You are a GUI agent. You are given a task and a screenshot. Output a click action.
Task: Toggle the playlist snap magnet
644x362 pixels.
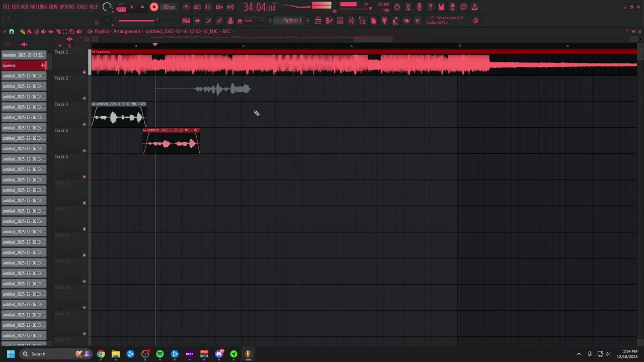pos(11,32)
